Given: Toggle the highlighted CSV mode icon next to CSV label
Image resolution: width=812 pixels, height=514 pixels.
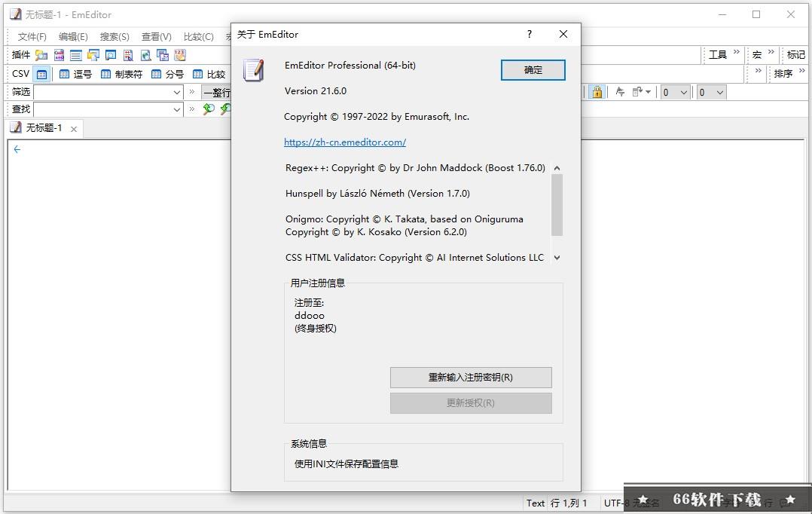Looking at the screenshot, I should point(42,74).
